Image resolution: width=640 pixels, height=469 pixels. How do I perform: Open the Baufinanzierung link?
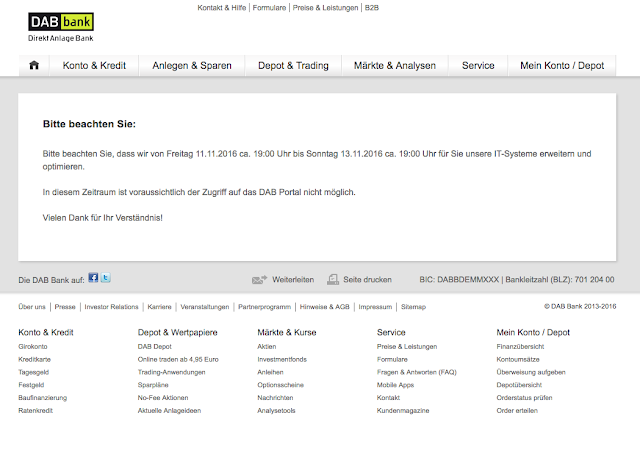tap(42, 398)
